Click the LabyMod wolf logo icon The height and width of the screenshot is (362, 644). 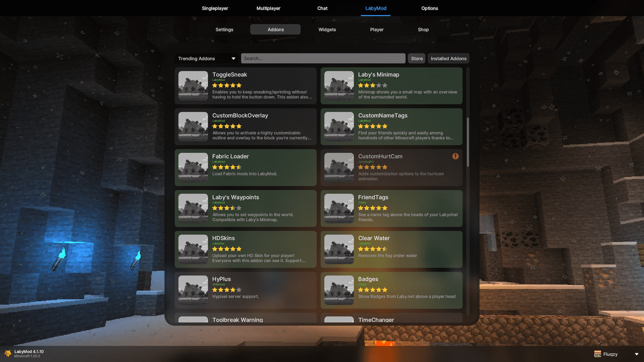pyautogui.click(x=8, y=354)
